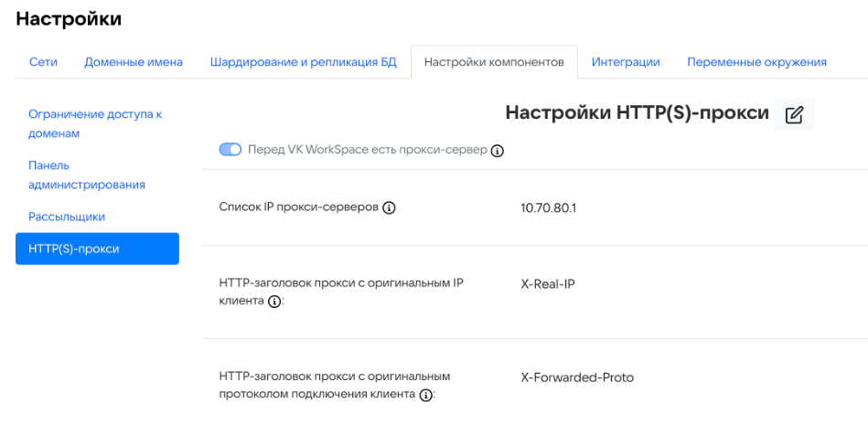Image resolution: width=868 pixels, height=425 pixels.
Task: Click the proxy IP value 10.70.80.1
Action: coord(548,207)
